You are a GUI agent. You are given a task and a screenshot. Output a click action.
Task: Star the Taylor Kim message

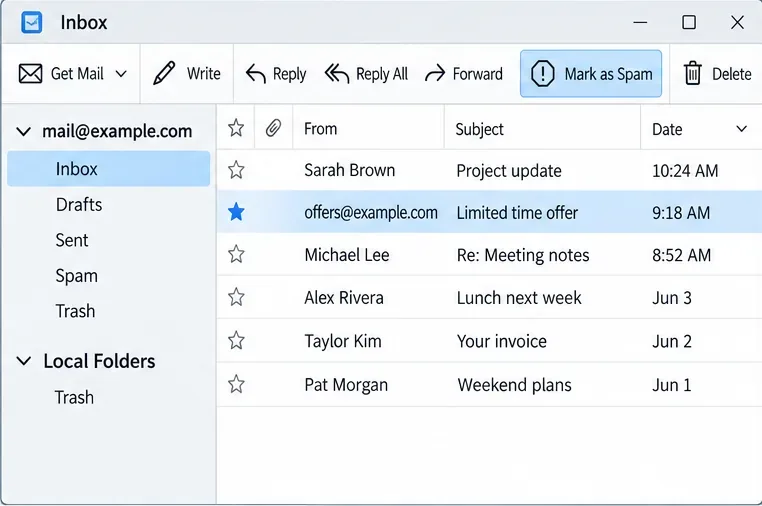tap(236, 340)
